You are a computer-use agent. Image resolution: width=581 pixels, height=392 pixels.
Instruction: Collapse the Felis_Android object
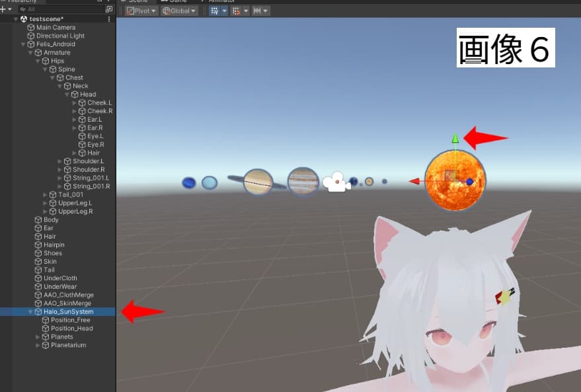point(23,44)
